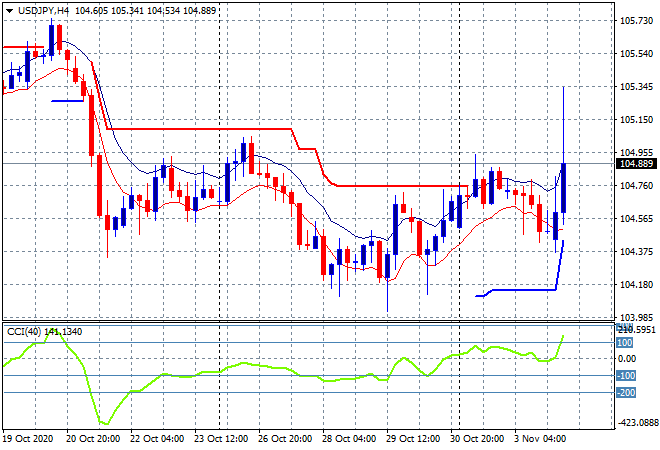The height and width of the screenshot is (450, 660).
Task: Click the blue horizontal support line near 104.15
Action: 524,290
